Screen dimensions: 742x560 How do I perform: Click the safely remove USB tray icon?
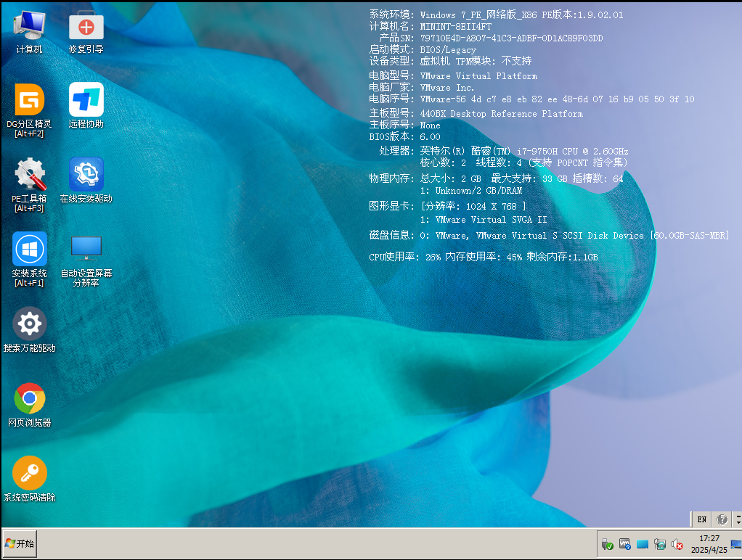click(607, 544)
